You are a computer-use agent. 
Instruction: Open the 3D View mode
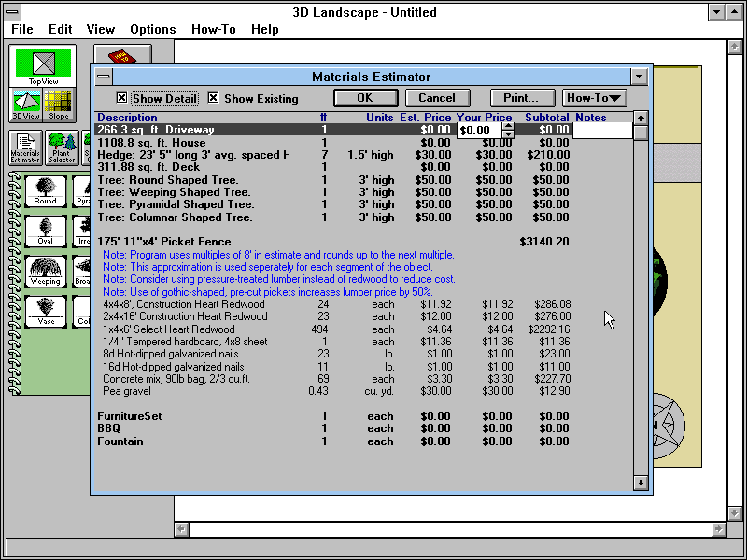coord(26,105)
